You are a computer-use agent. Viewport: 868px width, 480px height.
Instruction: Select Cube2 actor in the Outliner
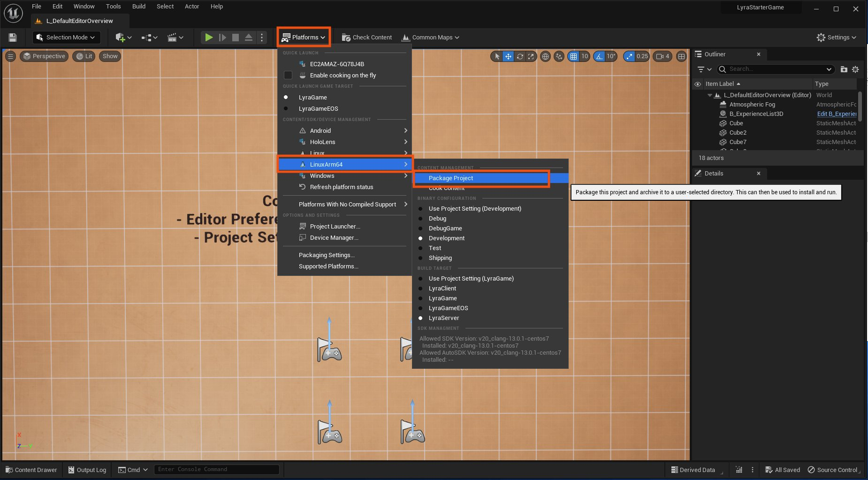(738, 133)
